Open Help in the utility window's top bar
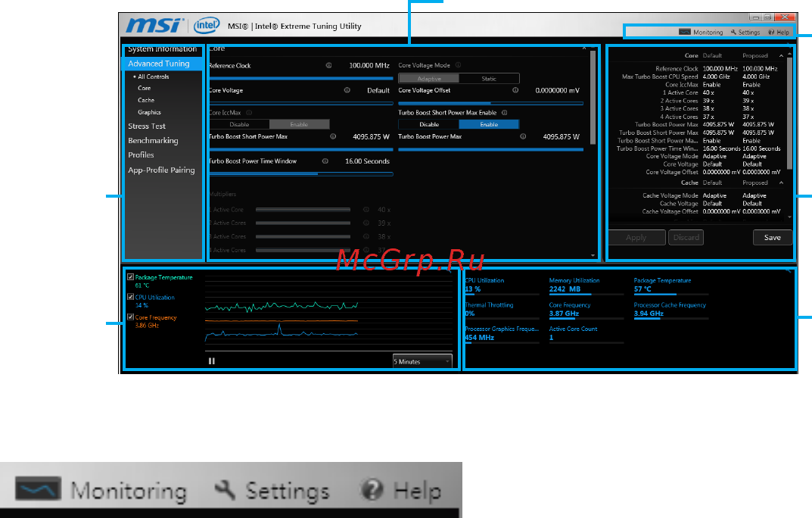Screen dimensions: 812x518 [x=779, y=32]
